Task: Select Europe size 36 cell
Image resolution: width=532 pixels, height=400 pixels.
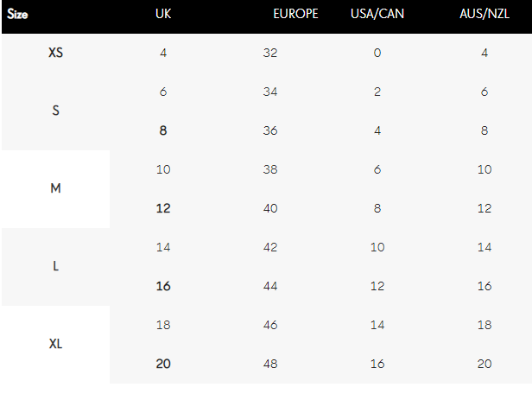Action: tap(270, 130)
